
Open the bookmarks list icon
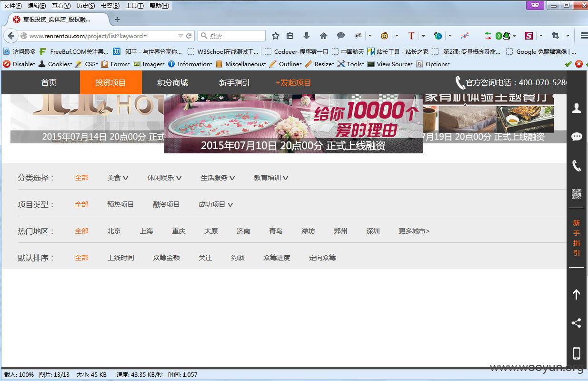pos(290,36)
